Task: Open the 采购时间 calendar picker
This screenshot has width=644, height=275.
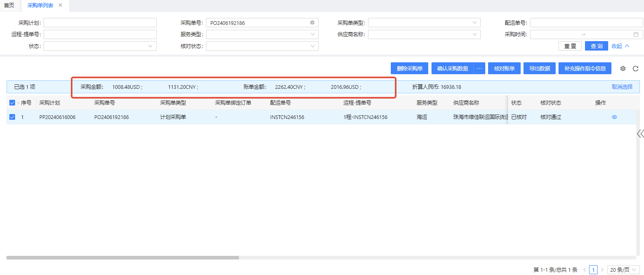Action: (x=635, y=35)
